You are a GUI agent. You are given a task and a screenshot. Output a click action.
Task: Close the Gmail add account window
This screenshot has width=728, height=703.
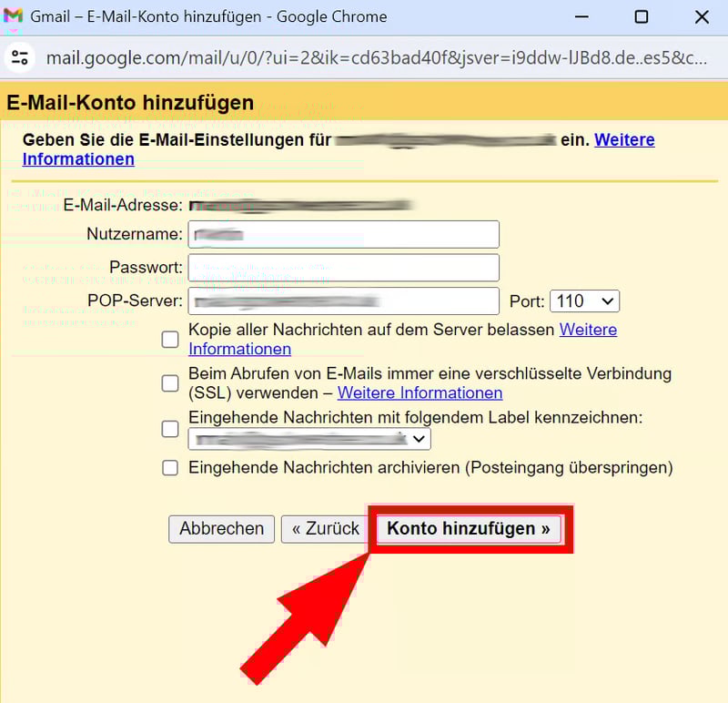701,16
